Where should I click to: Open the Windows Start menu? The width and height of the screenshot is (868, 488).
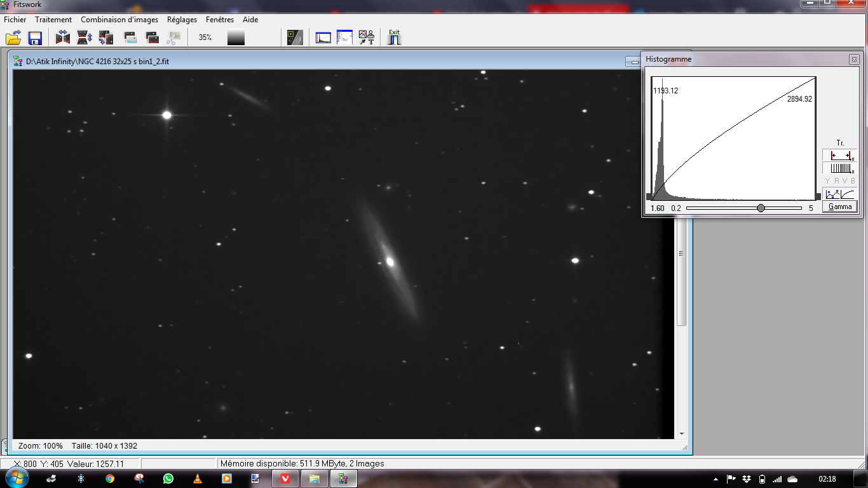(x=16, y=478)
